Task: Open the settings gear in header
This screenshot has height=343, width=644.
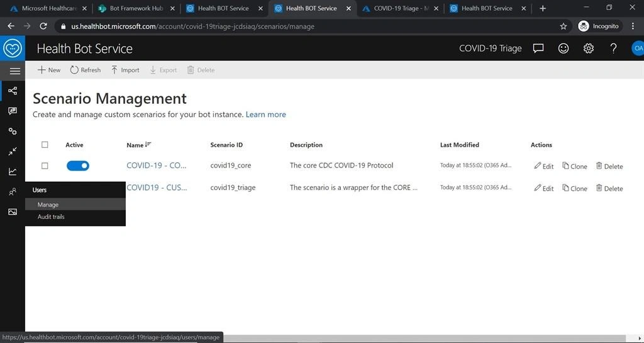Action: [589, 48]
